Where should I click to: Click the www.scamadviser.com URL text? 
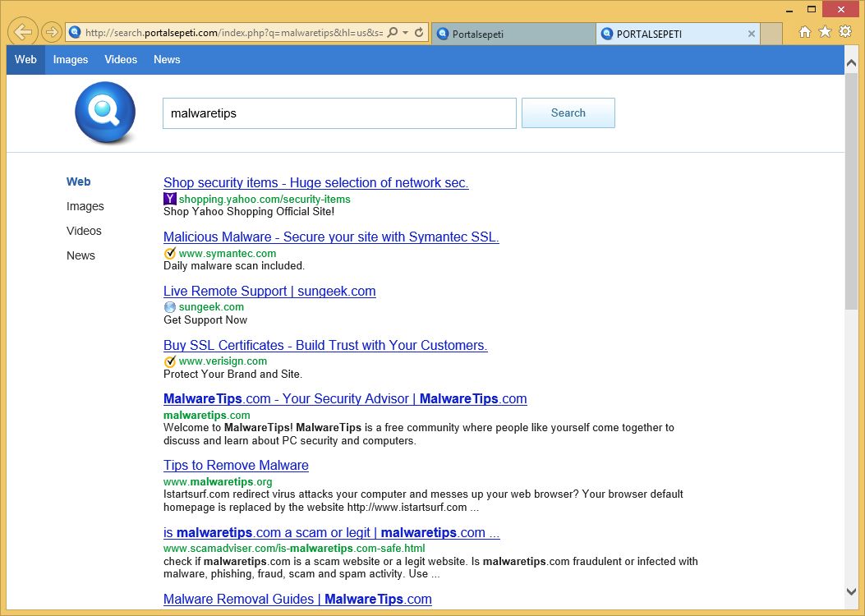point(294,548)
